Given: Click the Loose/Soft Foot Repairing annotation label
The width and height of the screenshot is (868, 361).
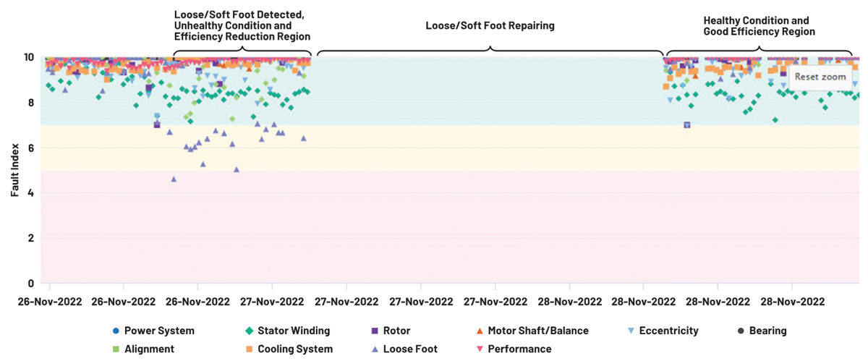Looking at the screenshot, I should [490, 25].
